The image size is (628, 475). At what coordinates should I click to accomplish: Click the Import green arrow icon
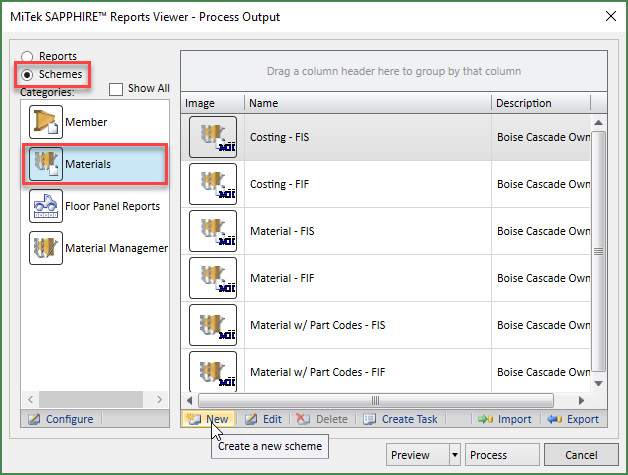[485, 419]
